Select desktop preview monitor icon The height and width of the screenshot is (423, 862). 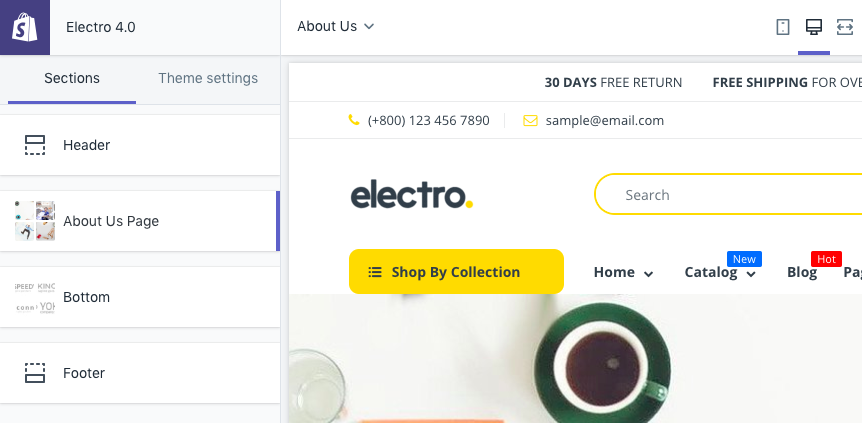pyautogui.click(x=814, y=27)
